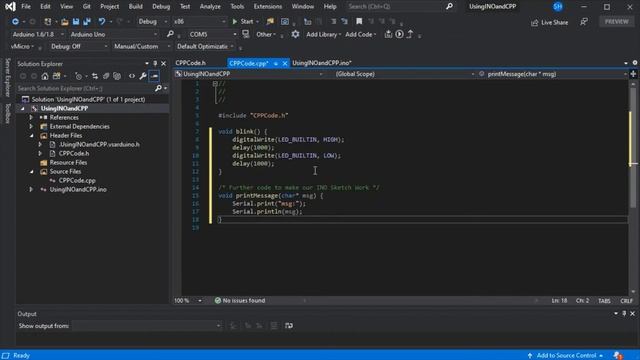Open the COM5 port dropdown
The height and width of the screenshot is (360, 640).
pos(212,34)
